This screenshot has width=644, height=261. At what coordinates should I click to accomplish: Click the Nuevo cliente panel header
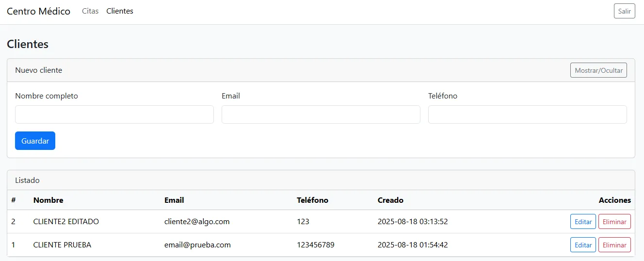[x=39, y=70]
